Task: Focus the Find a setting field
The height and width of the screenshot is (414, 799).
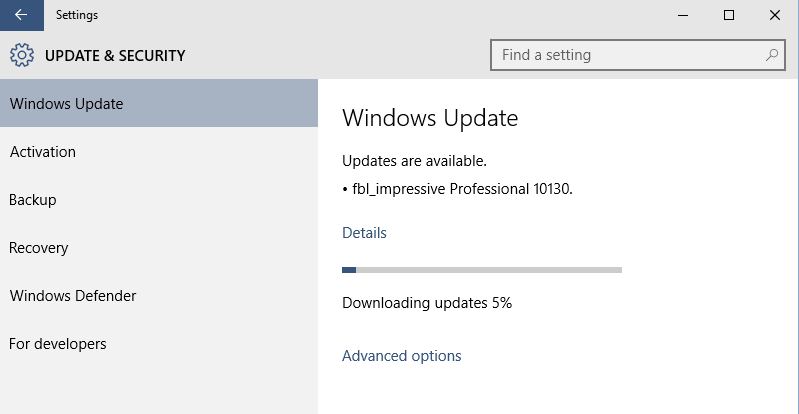Action: tap(637, 55)
